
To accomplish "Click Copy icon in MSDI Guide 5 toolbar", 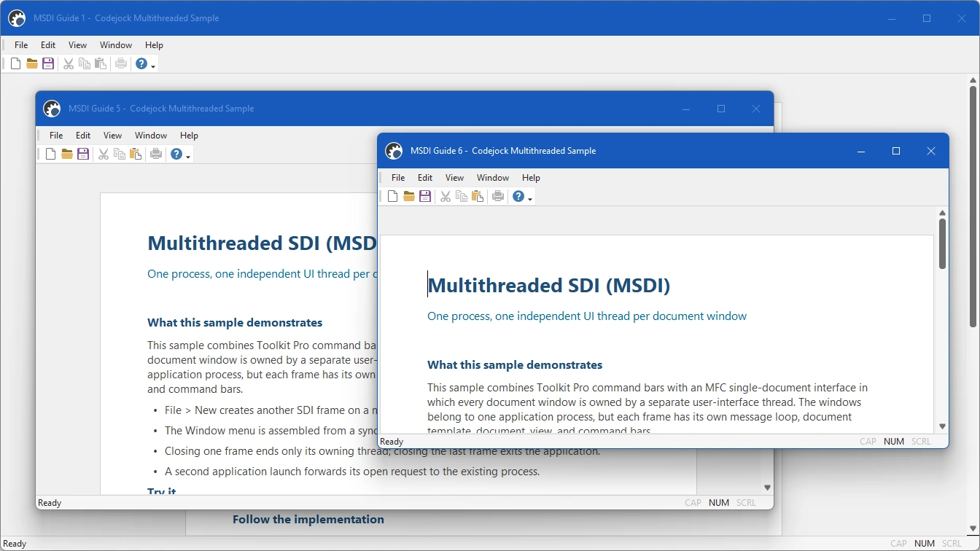I will pos(120,154).
